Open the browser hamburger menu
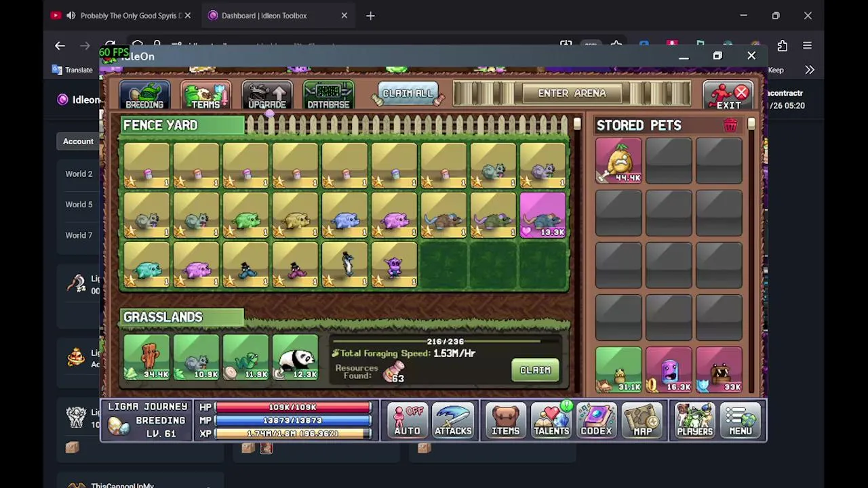 pos(807,45)
